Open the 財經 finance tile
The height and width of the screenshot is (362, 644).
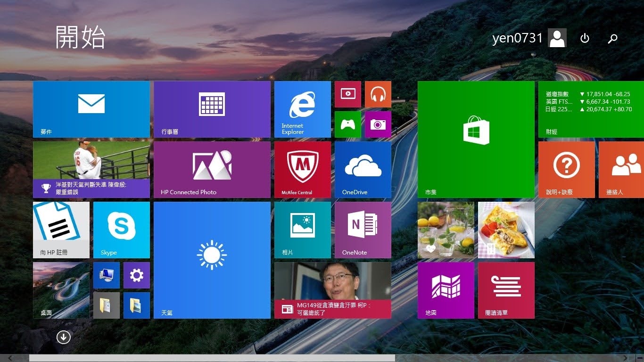591,109
